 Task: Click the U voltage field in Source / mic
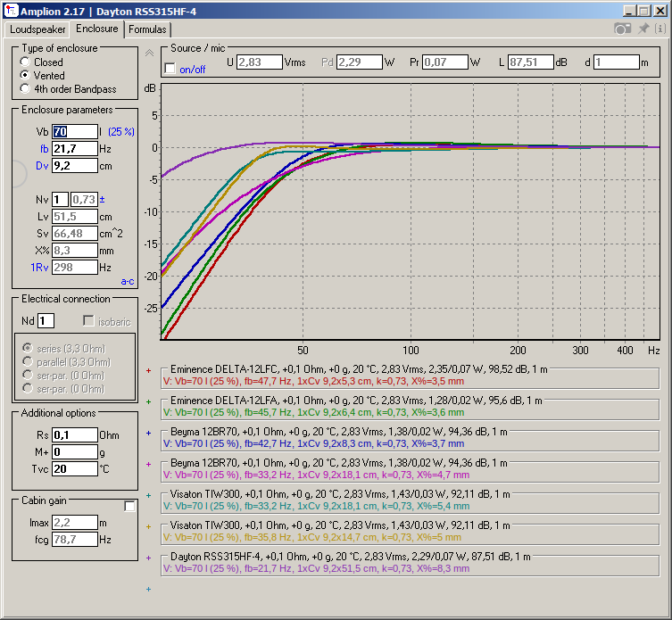tap(260, 62)
